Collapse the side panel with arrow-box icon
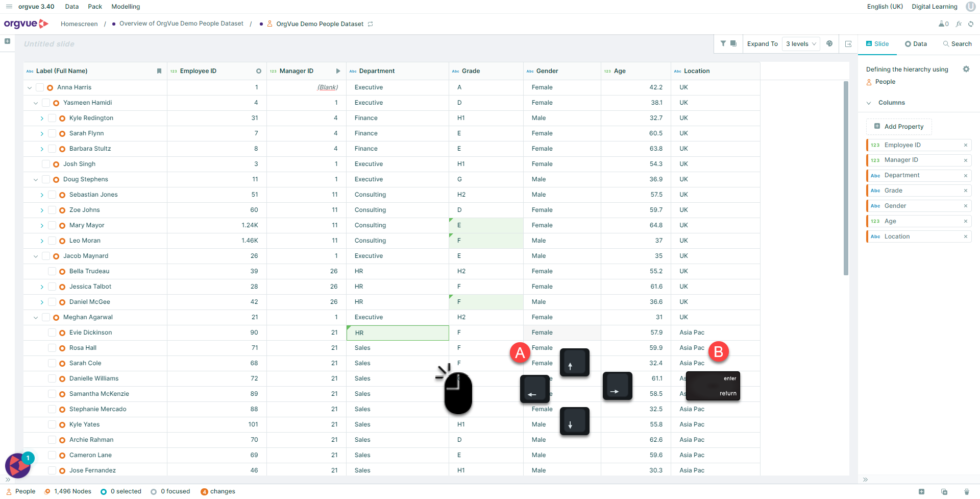This screenshot has width=980, height=499. tap(848, 44)
